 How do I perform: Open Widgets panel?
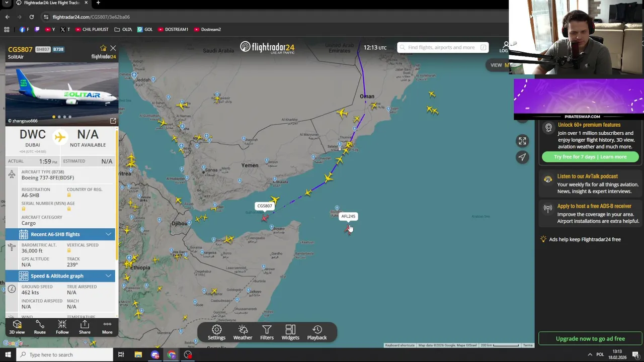click(290, 332)
